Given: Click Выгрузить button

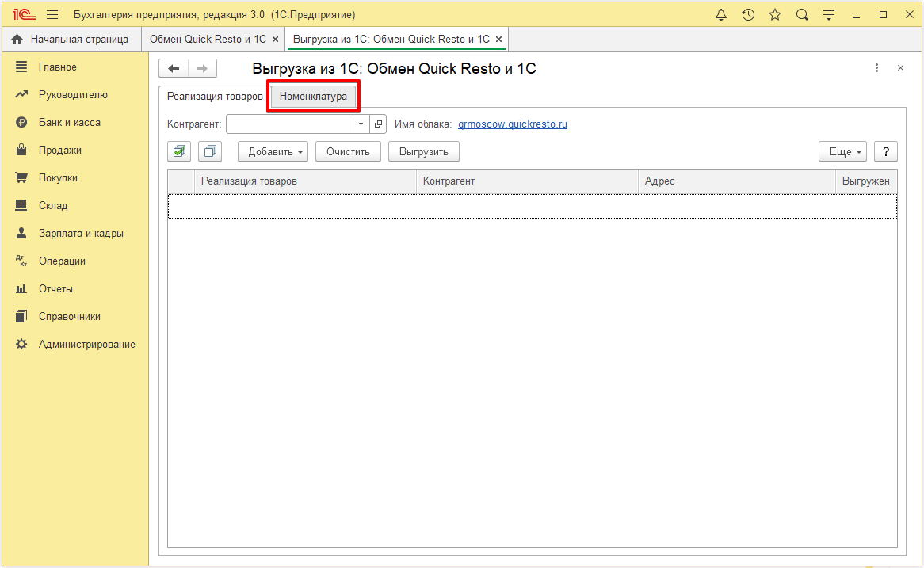Looking at the screenshot, I should click(x=424, y=152).
